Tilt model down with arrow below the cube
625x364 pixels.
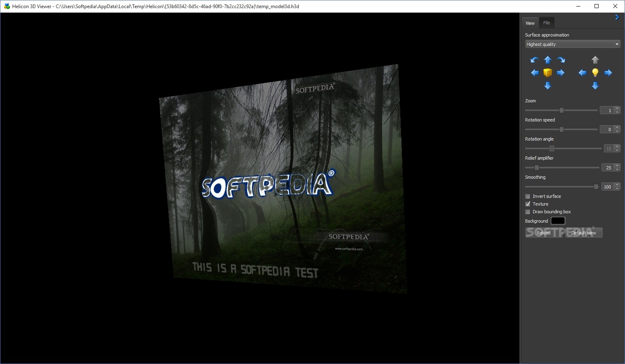coord(548,86)
